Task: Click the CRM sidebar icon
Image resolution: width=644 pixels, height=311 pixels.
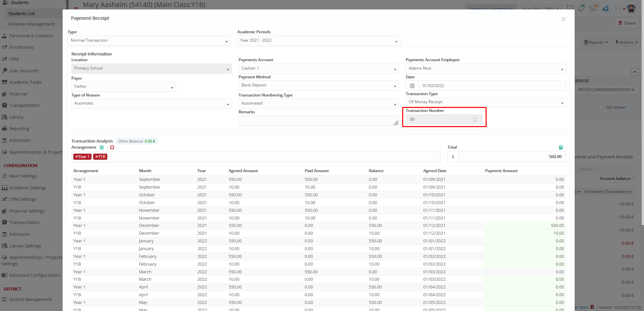Action: click(x=4, y=59)
